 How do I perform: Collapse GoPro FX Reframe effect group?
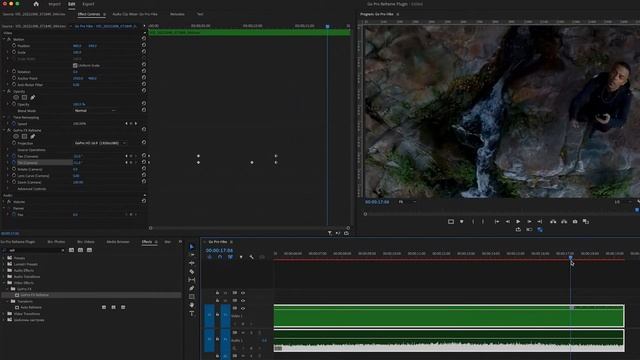4,130
